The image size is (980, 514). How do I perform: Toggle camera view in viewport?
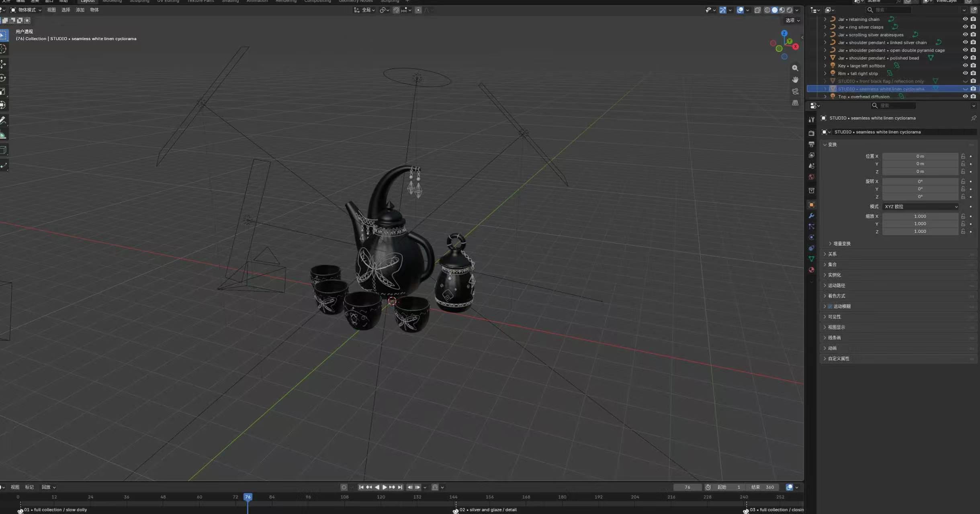coord(795,92)
